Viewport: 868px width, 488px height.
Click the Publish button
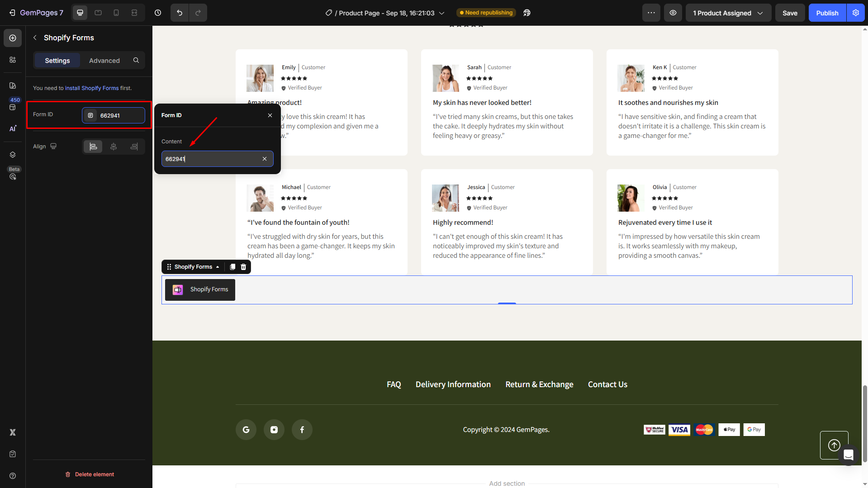point(827,13)
